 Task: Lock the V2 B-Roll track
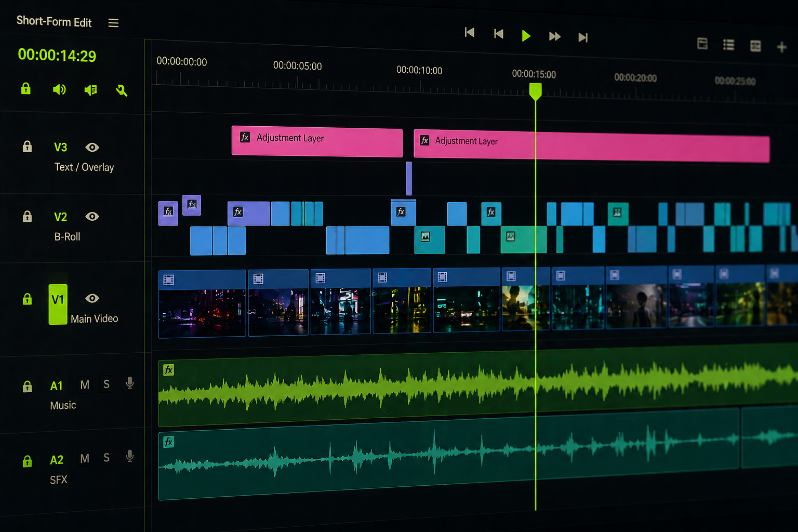[27, 216]
